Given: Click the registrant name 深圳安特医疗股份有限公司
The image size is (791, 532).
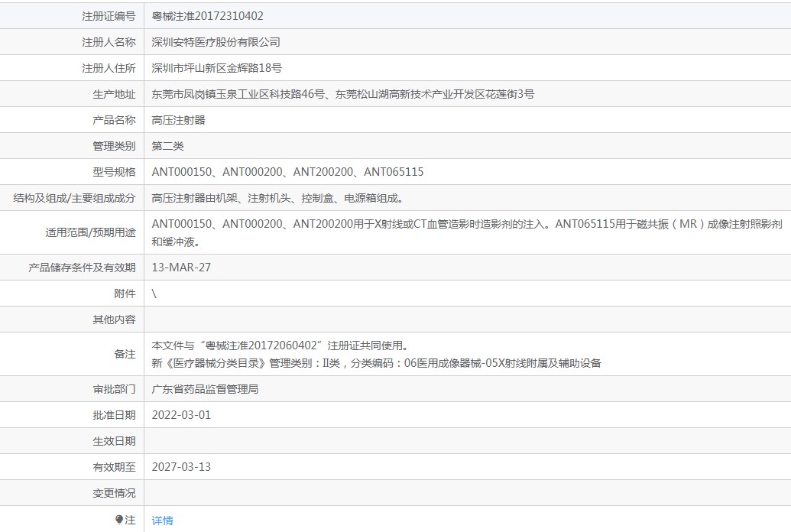Looking at the screenshot, I should (216, 42).
